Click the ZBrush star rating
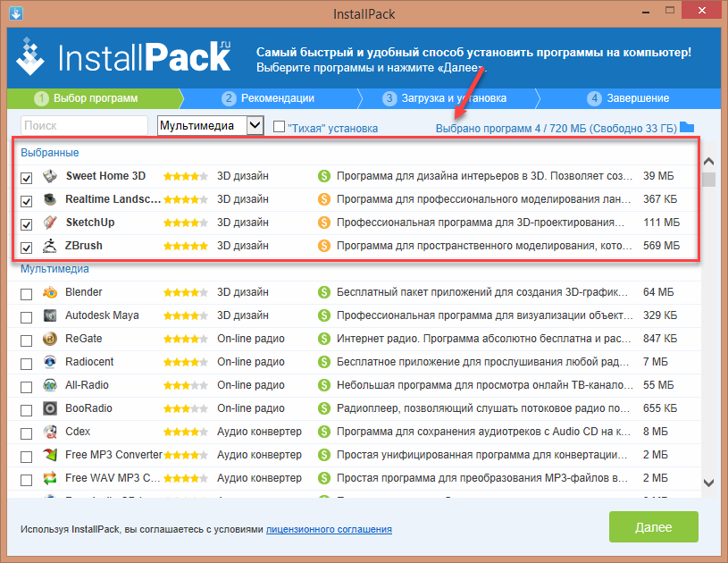Viewport: 728px width, 563px height. [185, 246]
